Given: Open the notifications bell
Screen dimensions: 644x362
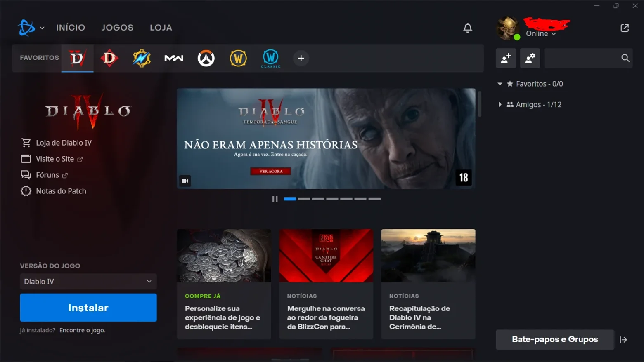Looking at the screenshot, I should pos(467,28).
